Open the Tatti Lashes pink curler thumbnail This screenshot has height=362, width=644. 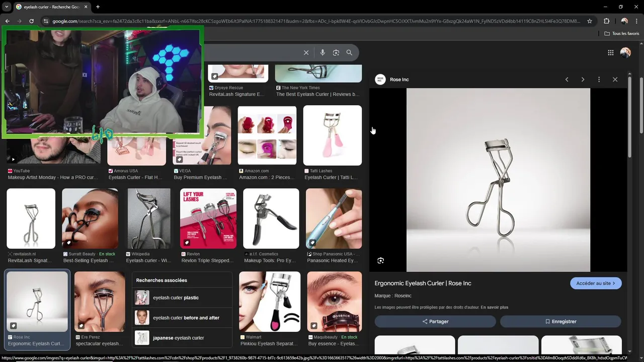[332, 135]
